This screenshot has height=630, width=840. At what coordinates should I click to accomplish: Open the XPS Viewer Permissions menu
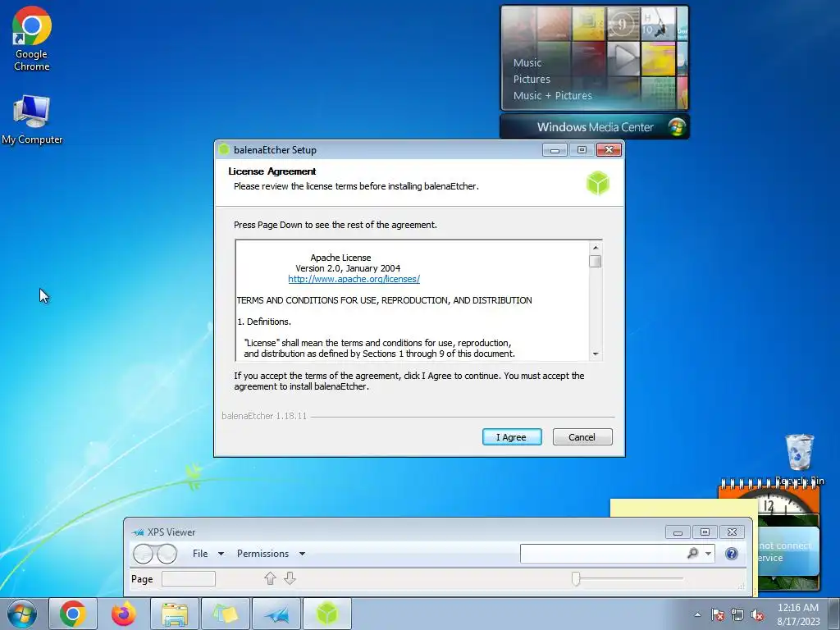point(262,554)
